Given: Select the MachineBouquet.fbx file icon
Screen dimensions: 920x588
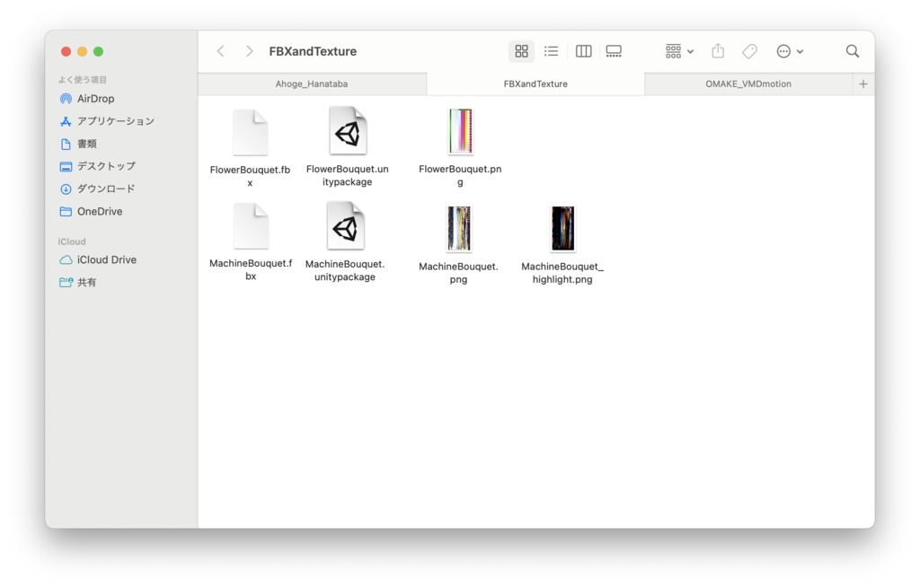Looking at the screenshot, I should pos(252,226).
